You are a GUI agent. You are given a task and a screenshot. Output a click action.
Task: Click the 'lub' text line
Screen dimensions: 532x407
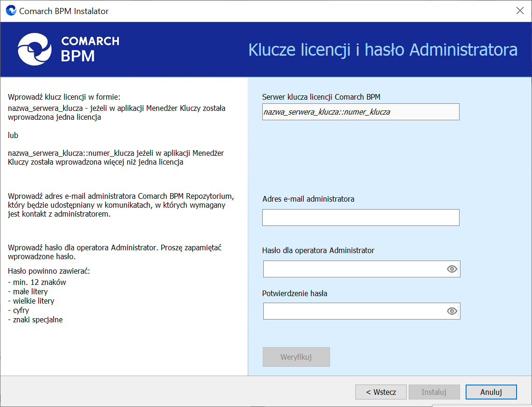[x=13, y=135]
